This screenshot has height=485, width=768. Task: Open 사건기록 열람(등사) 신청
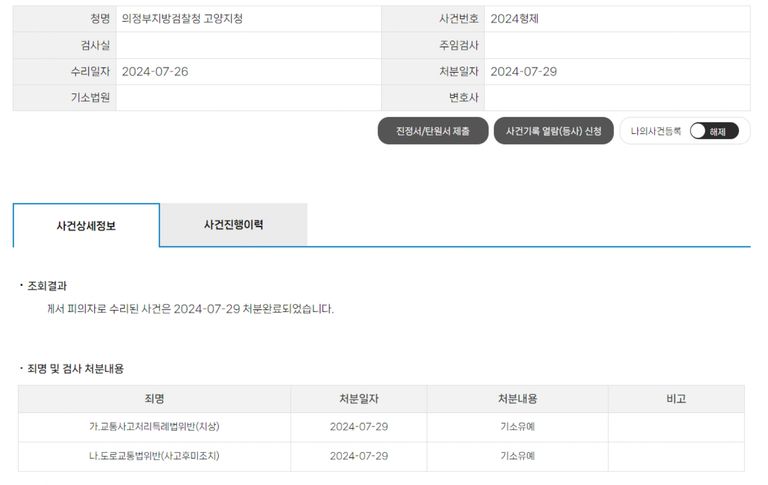(x=553, y=131)
